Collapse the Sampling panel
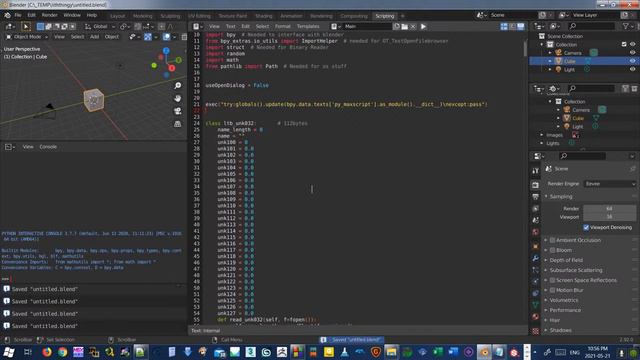Image resolution: width=640 pixels, height=360 pixels. 560,197
